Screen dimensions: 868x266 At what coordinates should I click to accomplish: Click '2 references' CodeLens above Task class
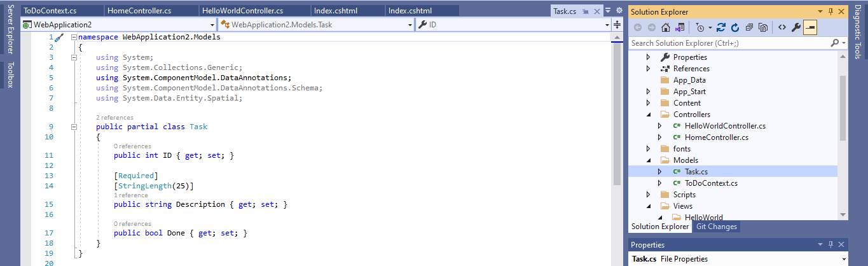[114, 118]
